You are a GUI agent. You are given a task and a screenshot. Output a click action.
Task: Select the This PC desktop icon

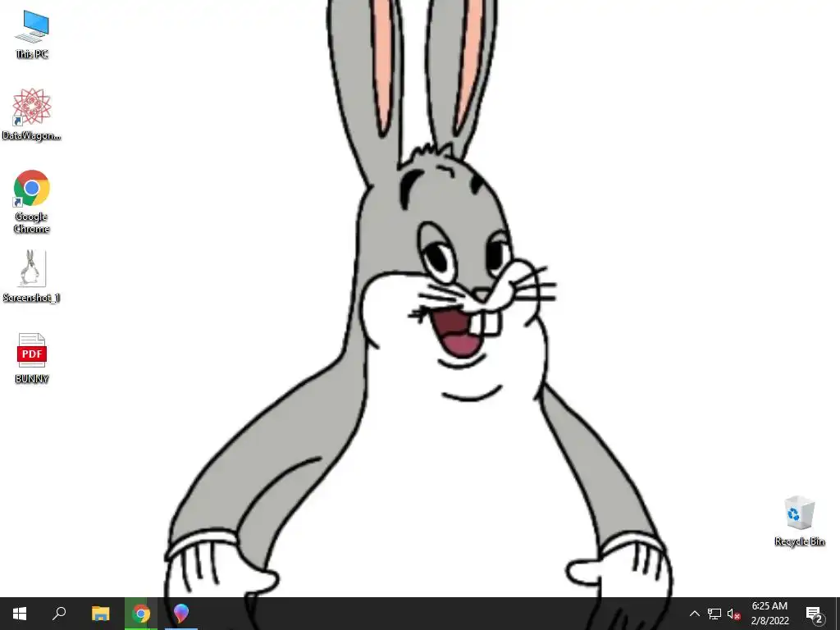pyautogui.click(x=32, y=34)
